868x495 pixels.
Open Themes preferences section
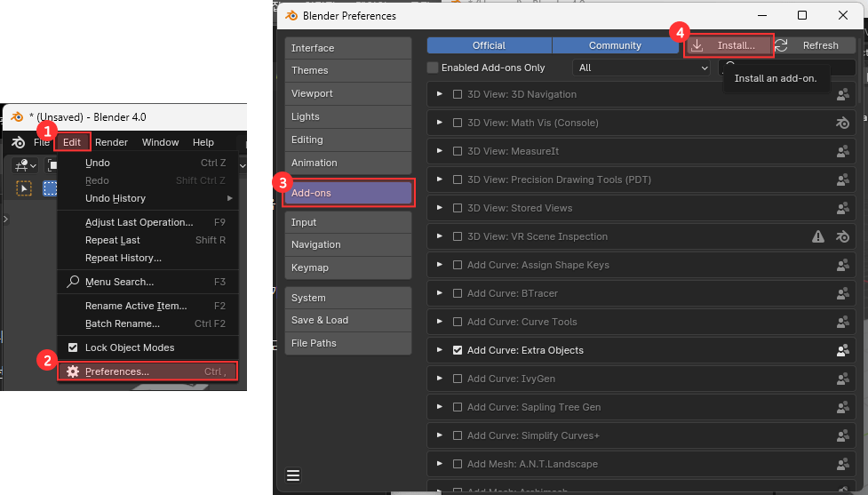(x=348, y=70)
